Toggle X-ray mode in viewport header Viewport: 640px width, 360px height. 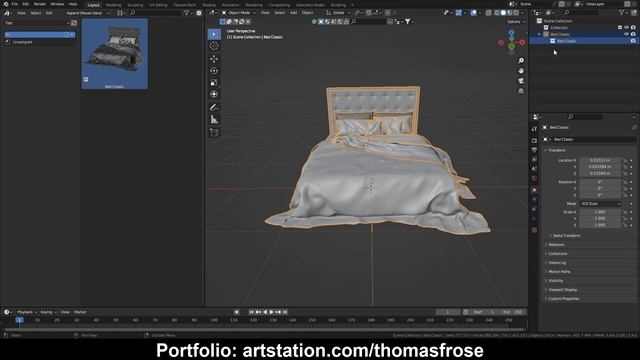tap(489, 13)
